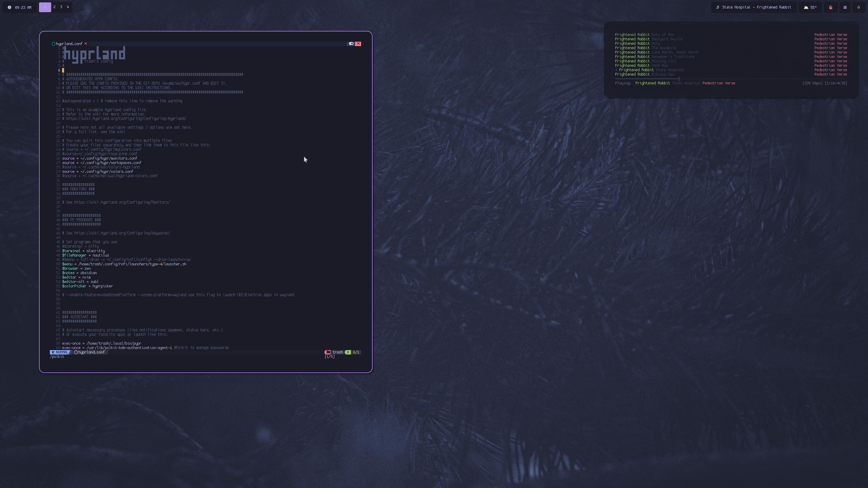Click the $terminal = alacritty line
Viewport: 868px width, 488px height.
tap(83, 251)
